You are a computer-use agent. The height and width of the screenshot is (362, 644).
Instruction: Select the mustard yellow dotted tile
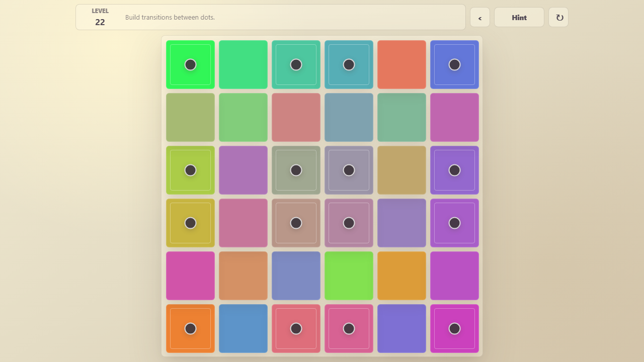190,223
